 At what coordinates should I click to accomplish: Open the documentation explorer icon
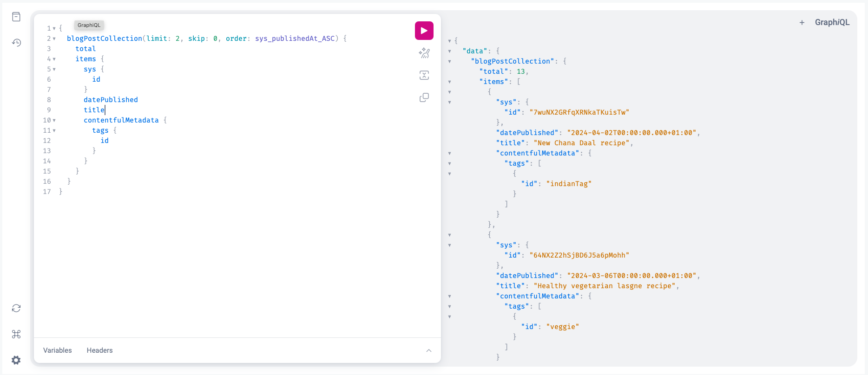[16, 17]
